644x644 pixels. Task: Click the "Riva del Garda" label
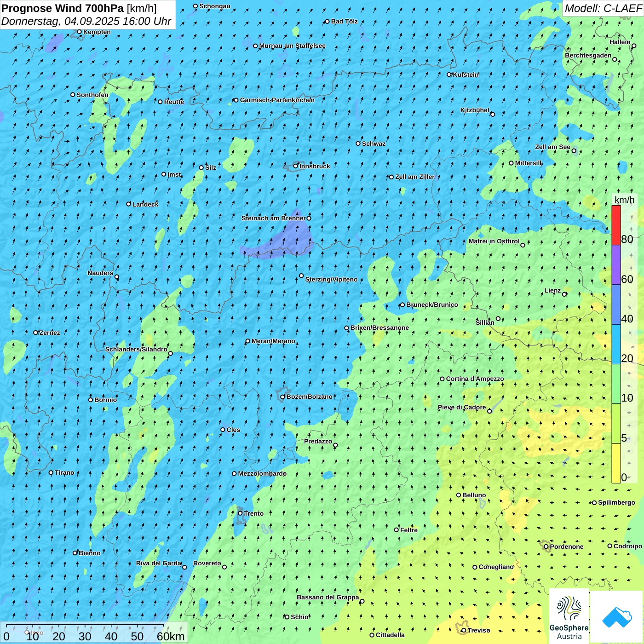click(x=159, y=563)
